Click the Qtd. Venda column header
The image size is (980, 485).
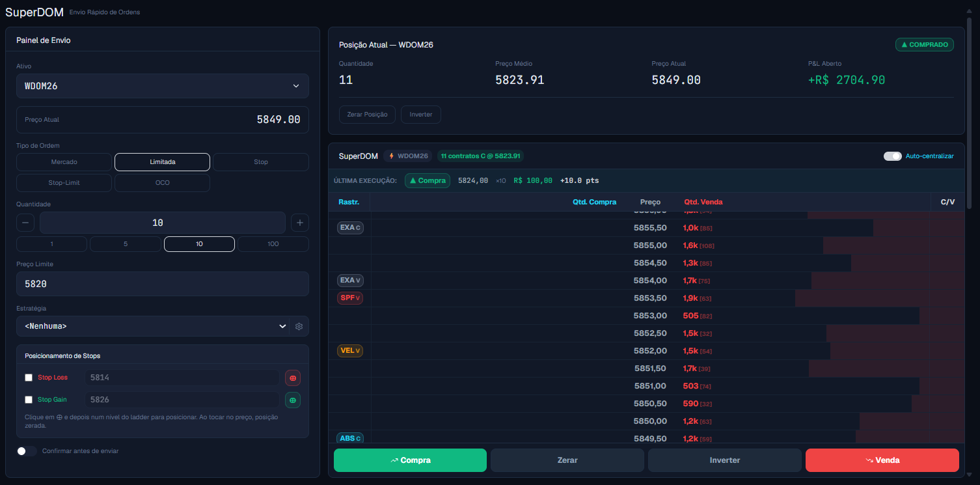[x=703, y=202]
